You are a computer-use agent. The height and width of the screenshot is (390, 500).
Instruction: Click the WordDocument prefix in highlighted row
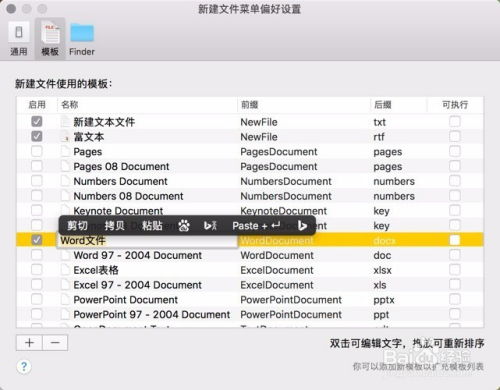click(277, 240)
